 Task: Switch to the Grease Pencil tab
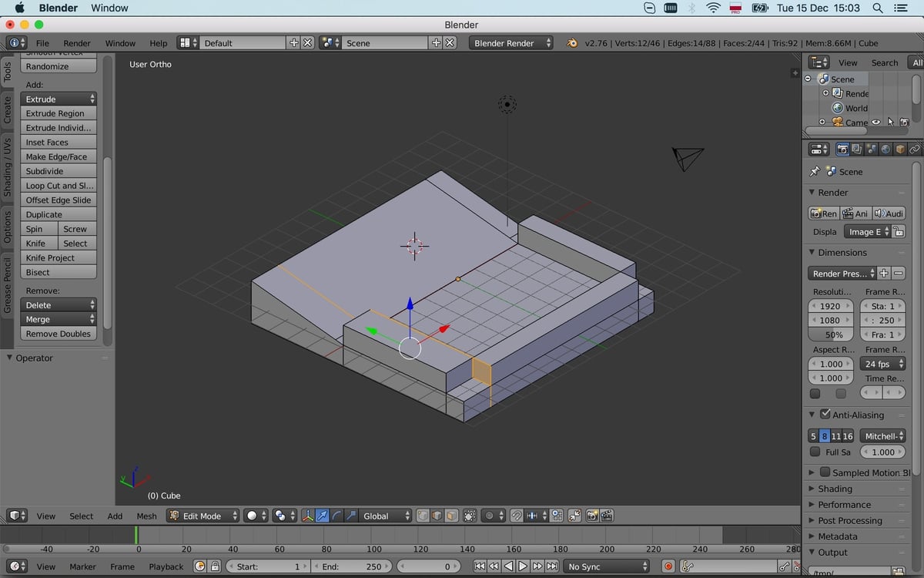(8, 285)
